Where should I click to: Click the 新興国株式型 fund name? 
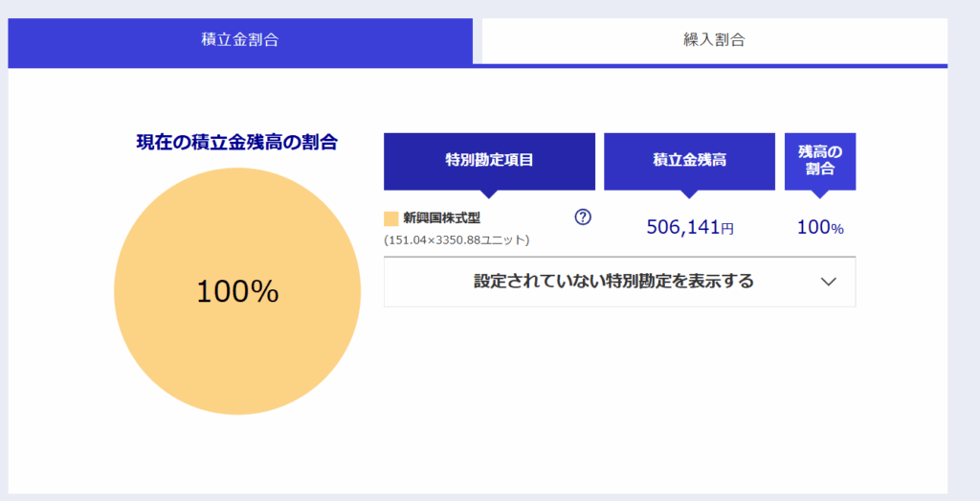coord(442,218)
